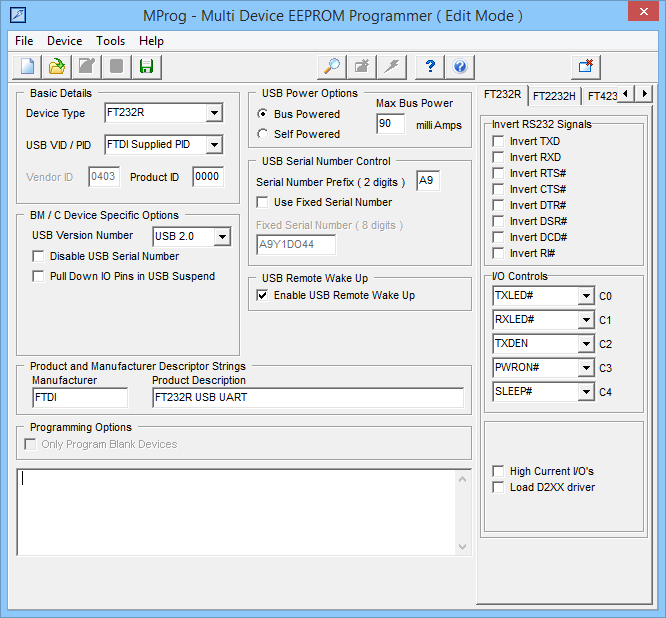Check the Invert RTS# box
The height and width of the screenshot is (618, 666).
coord(498,173)
